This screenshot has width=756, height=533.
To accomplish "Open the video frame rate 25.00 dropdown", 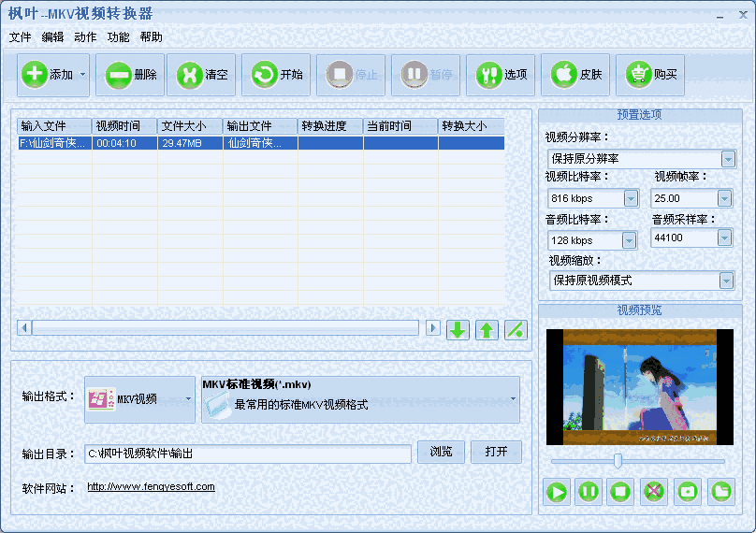I will [724, 198].
